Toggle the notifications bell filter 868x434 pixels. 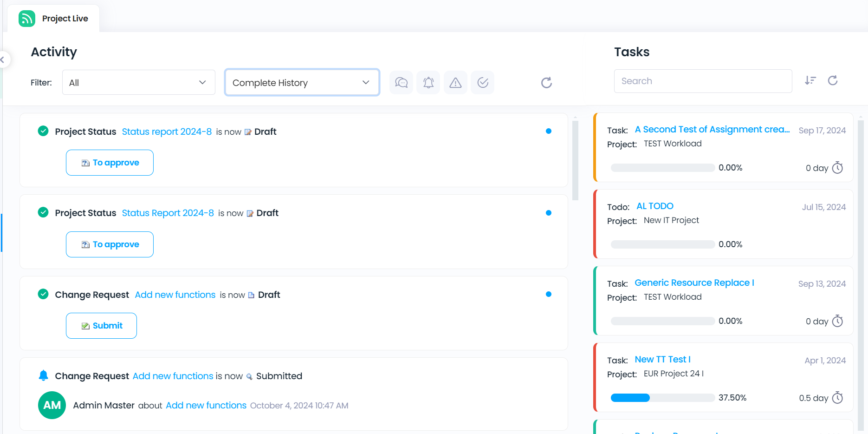point(428,83)
